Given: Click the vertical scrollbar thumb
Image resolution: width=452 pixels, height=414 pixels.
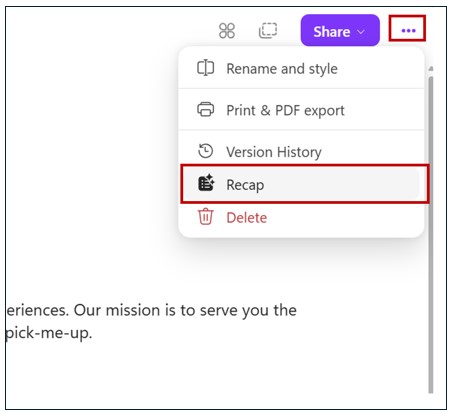Looking at the screenshot, I should pyautogui.click(x=431, y=235).
